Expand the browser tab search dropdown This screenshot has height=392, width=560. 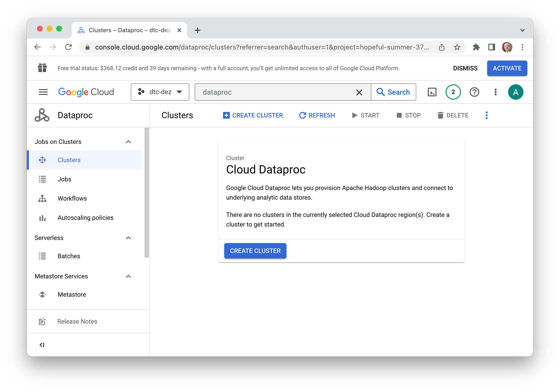pyautogui.click(x=522, y=31)
